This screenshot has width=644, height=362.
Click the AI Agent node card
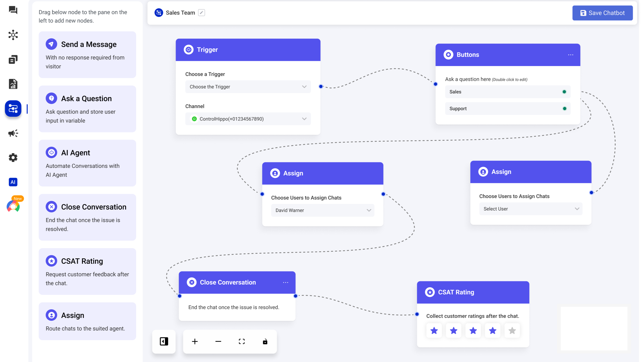click(x=87, y=163)
